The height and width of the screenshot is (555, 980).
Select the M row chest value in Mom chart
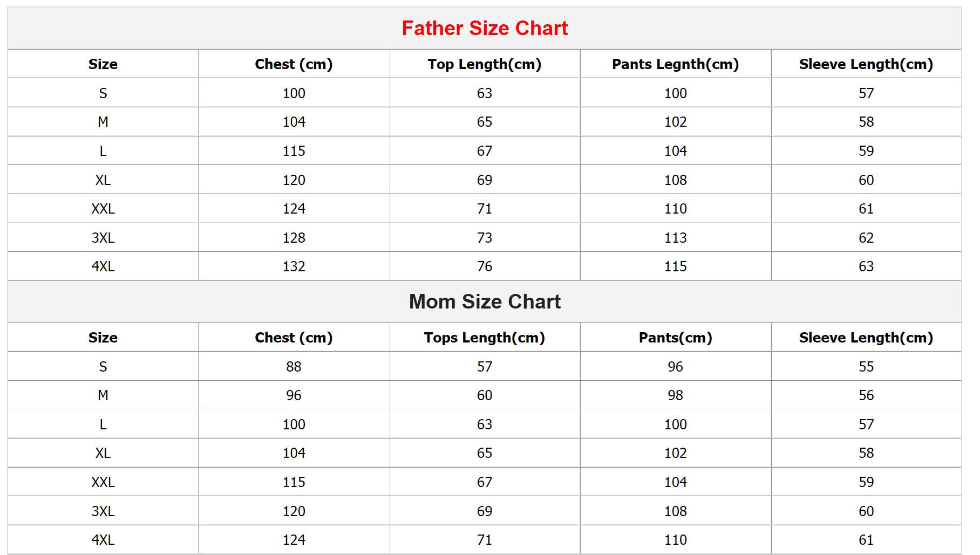pyautogui.click(x=294, y=395)
